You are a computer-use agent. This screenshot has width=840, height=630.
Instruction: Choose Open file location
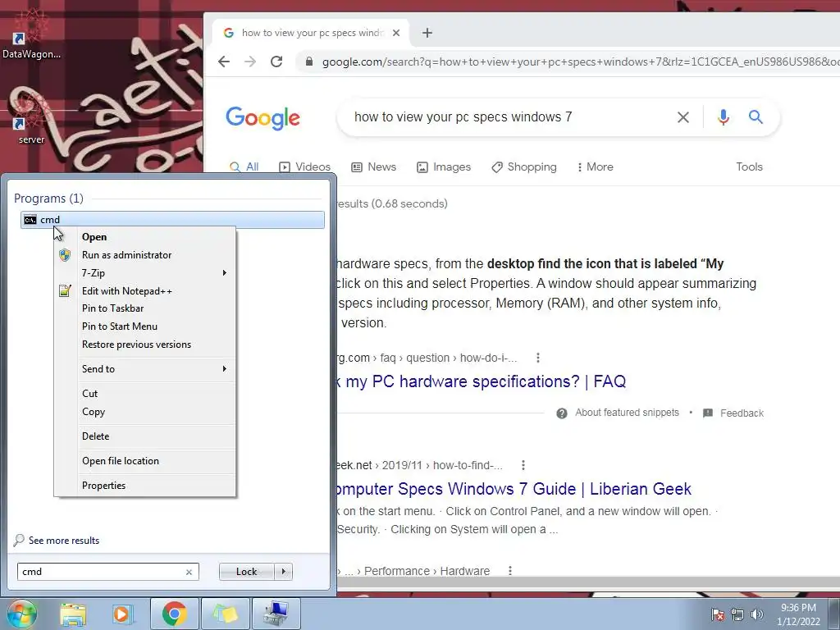(120, 461)
